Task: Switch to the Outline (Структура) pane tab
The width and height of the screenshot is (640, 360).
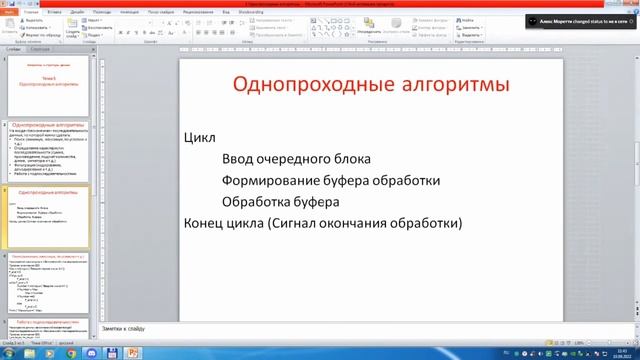Action: pos(40,49)
